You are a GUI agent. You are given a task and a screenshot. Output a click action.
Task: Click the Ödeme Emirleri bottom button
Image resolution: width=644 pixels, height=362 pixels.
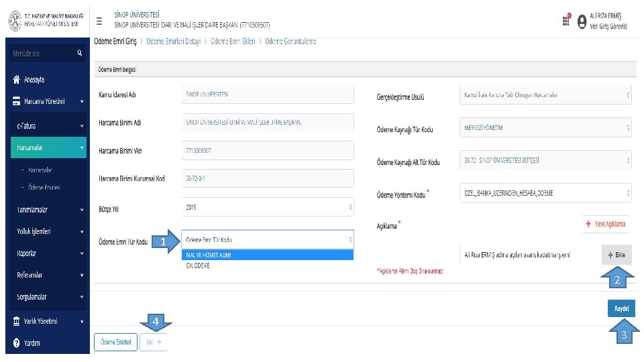click(x=116, y=342)
